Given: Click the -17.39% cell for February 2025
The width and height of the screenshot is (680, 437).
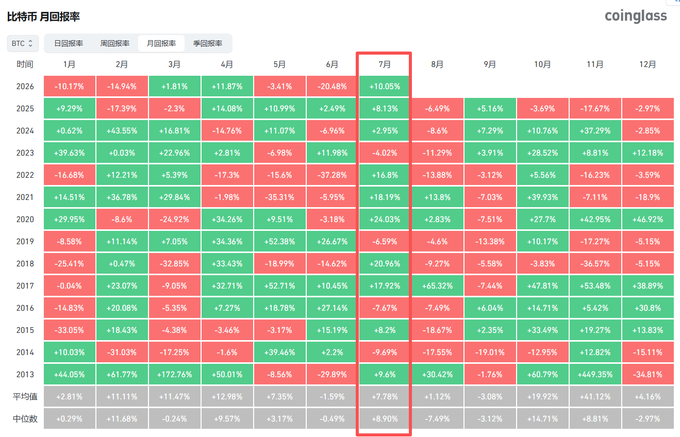Looking at the screenshot, I should 122,108.
